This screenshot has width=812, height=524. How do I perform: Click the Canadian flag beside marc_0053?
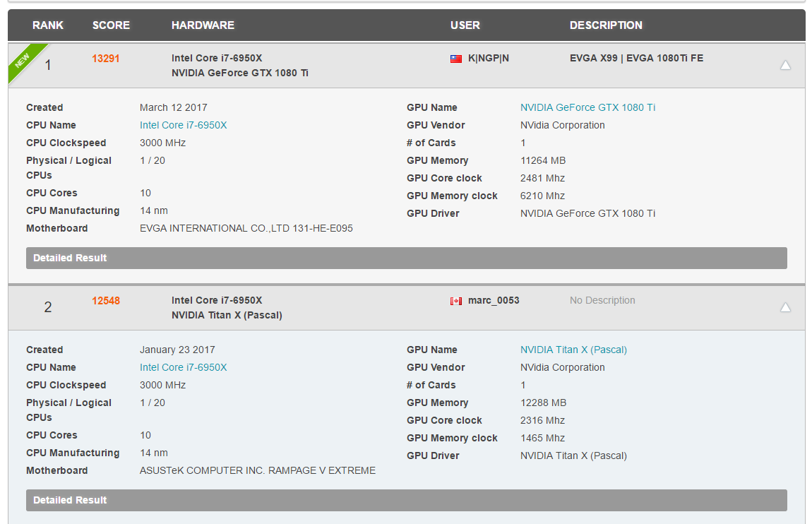tap(456, 301)
